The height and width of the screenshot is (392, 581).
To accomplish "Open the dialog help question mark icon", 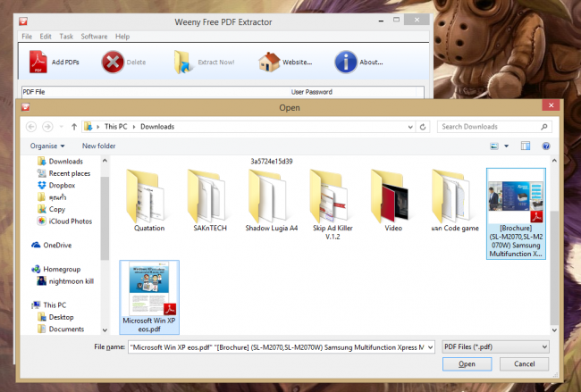I will (546, 146).
